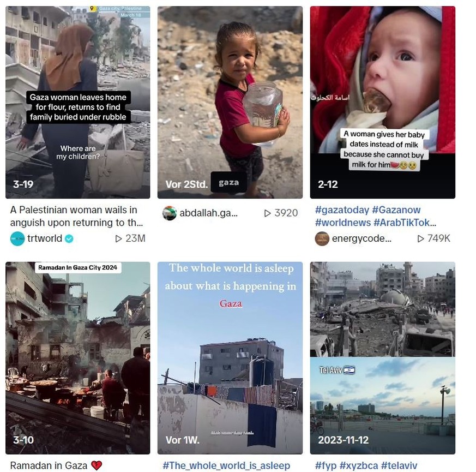Image resolution: width=476 pixels, height=472 pixels.
Task: Click the #The_whole_world_is_asleep hashtag
Action: pyautogui.click(x=226, y=465)
